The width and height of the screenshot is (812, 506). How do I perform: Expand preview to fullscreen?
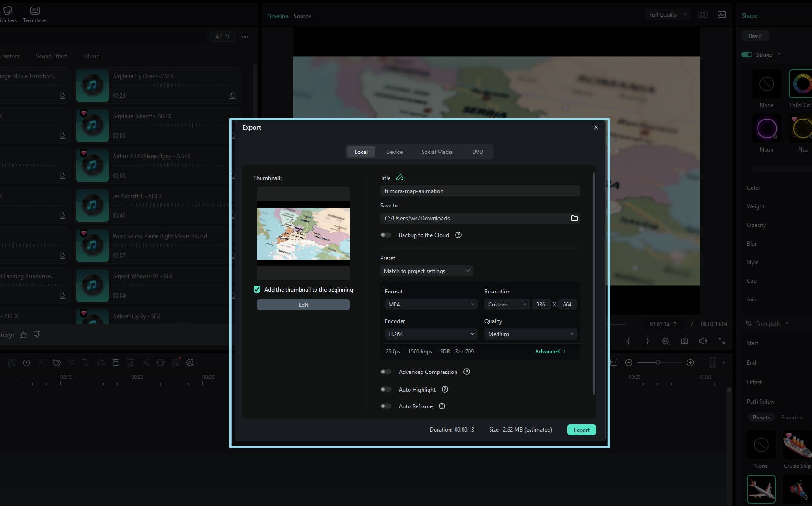click(x=722, y=341)
